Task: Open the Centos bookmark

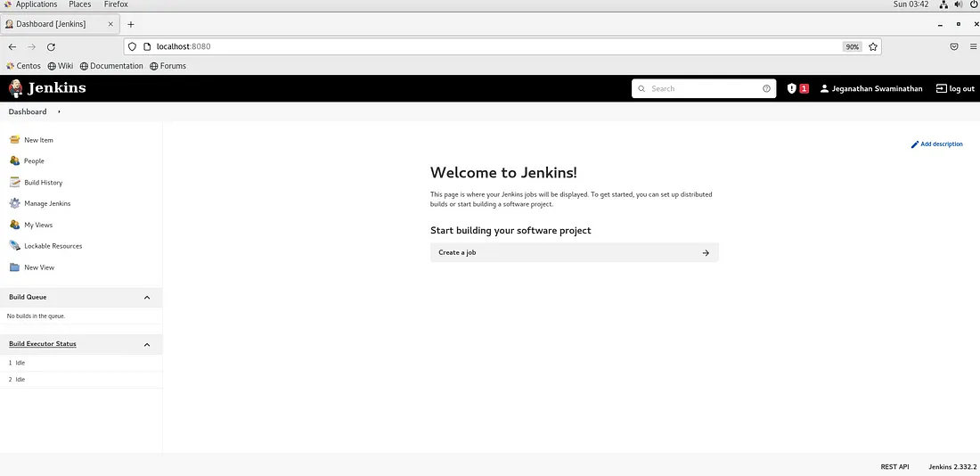Action: tap(23, 66)
